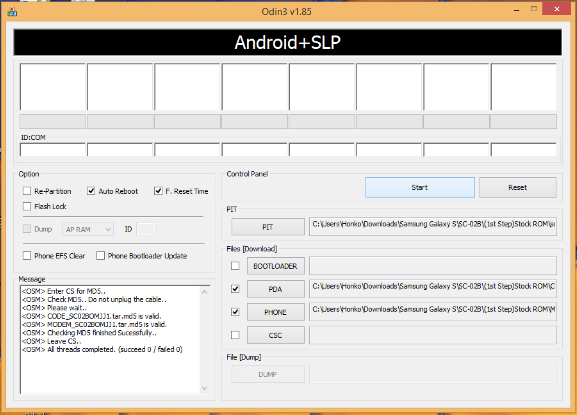Minimize the Odin3 window
The height and width of the screenshot is (415, 577).
(x=517, y=10)
